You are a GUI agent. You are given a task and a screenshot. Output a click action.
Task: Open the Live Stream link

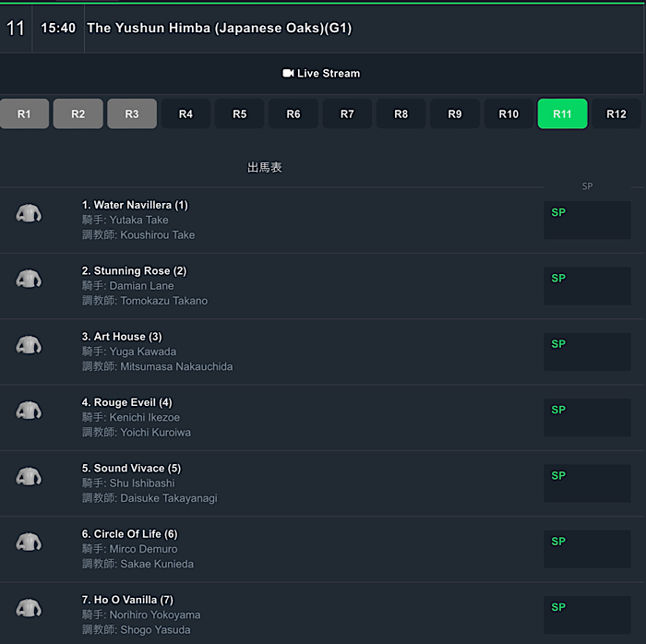click(321, 73)
